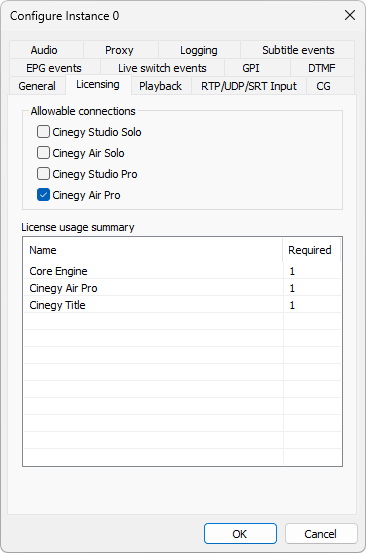Image resolution: width=366 pixels, height=553 pixels.
Task: Switch to the RTP/UDP/SRT Input tab
Action: pyautogui.click(x=249, y=86)
